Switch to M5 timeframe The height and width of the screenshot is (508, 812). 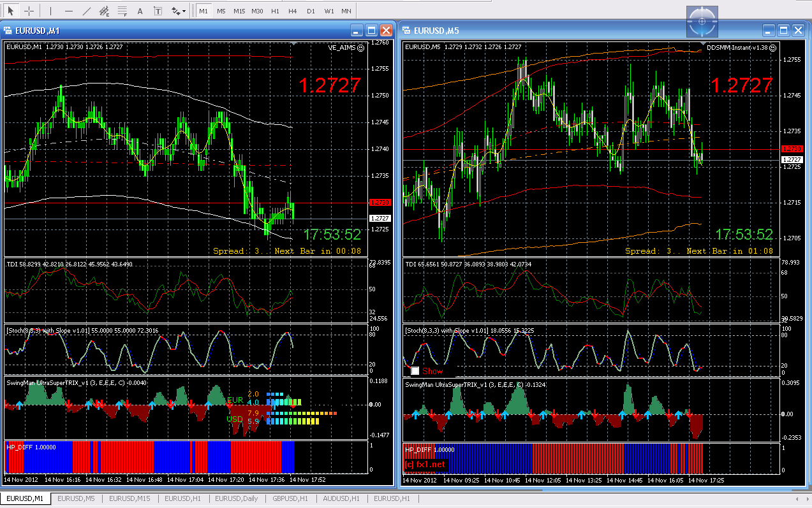[x=221, y=11]
